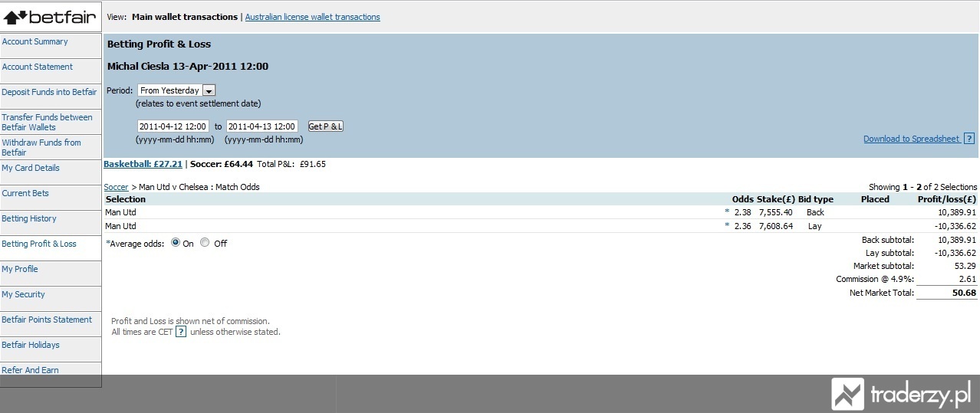The image size is (980, 413).
Task: Click Man Utd Lay selection row name
Action: click(x=120, y=226)
